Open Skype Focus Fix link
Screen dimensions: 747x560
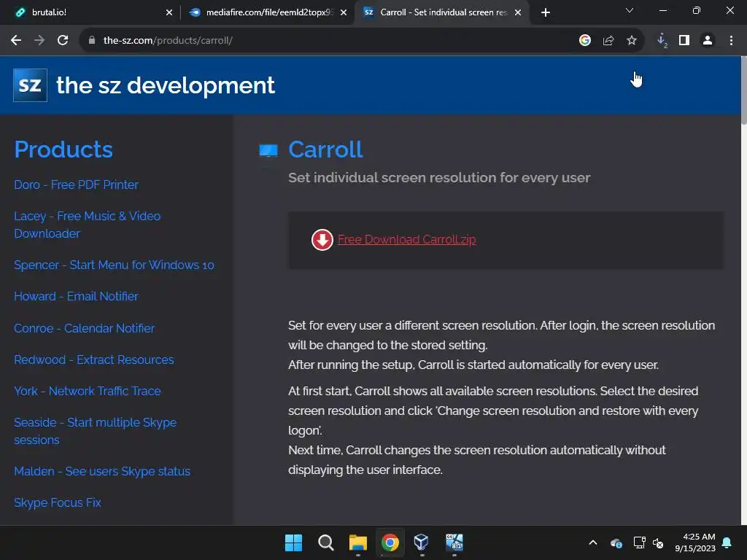click(x=58, y=502)
